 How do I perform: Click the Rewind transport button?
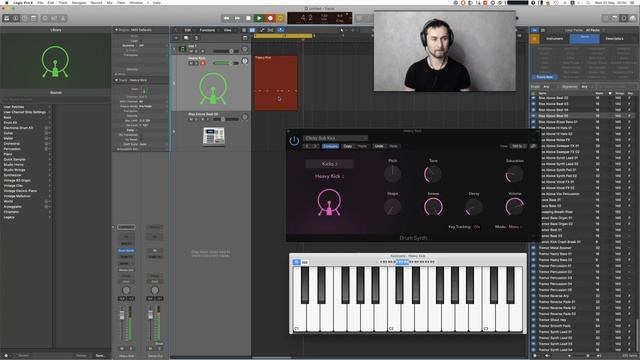[227, 18]
